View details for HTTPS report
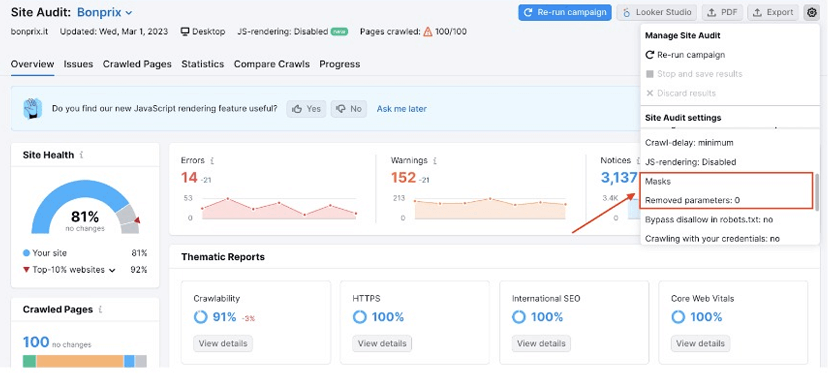 (382, 344)
